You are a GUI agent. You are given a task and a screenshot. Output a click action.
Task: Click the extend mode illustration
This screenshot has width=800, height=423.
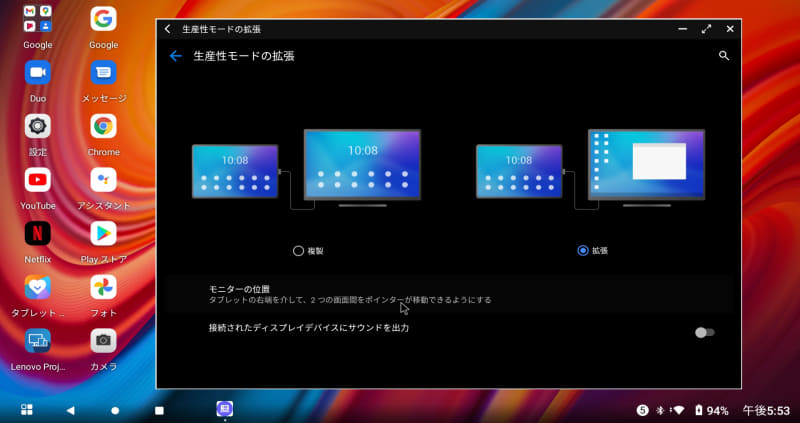[590, 169]
